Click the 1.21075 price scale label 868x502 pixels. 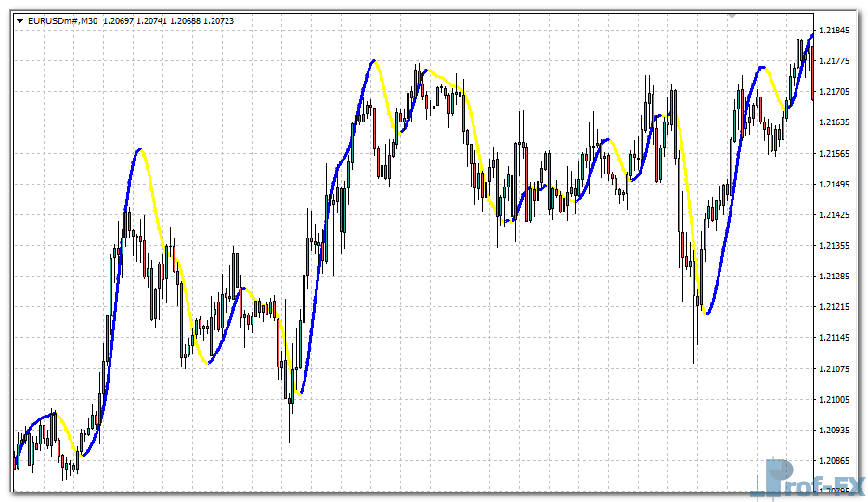pyautogui.click(x=836, y=369)
